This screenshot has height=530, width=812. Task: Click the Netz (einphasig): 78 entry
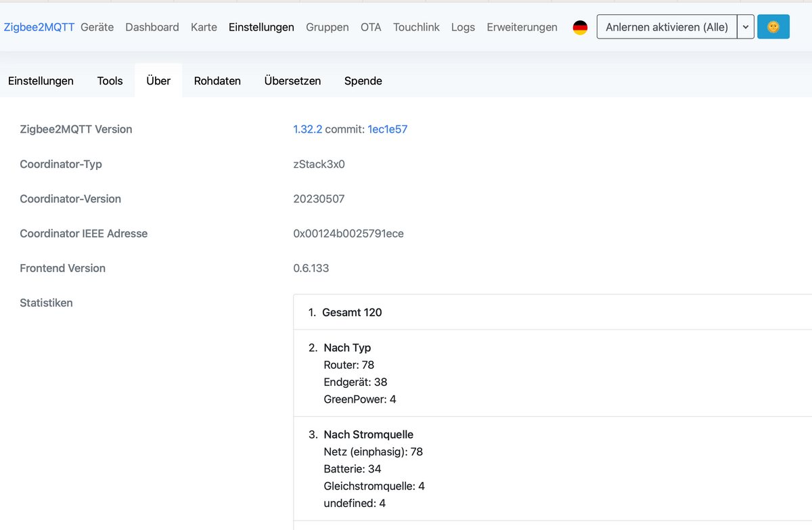click(374, 451)
